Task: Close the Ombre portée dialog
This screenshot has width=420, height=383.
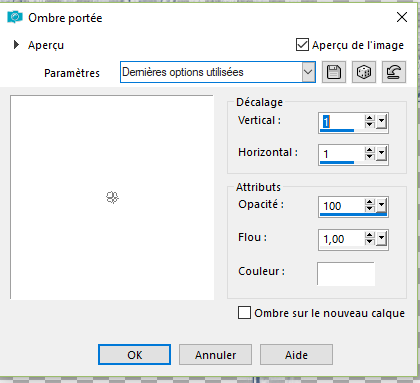Action: 402,17
